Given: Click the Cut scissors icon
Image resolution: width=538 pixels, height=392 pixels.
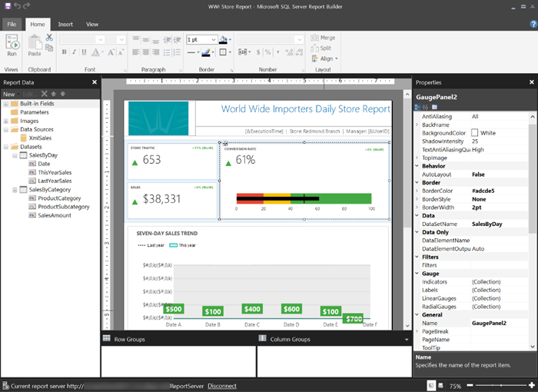Looking at the screenshot, I should click(x=50, y=37).
